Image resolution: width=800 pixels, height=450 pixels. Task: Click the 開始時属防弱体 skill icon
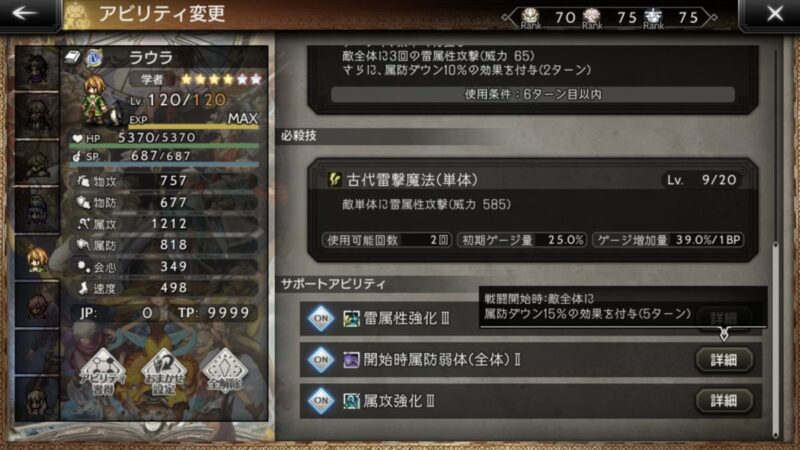[x=351, y=360]
